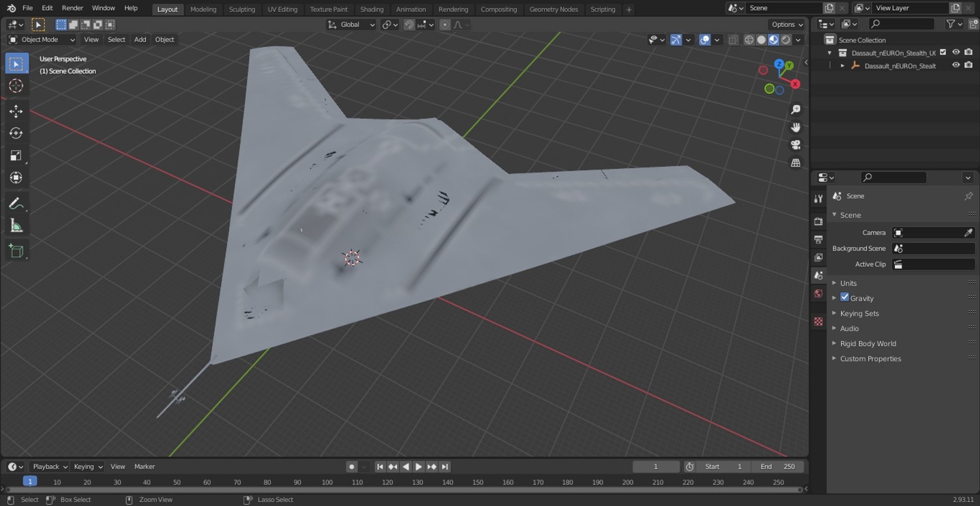
Task: Open the Render properties tab
Action: [819, 222]
